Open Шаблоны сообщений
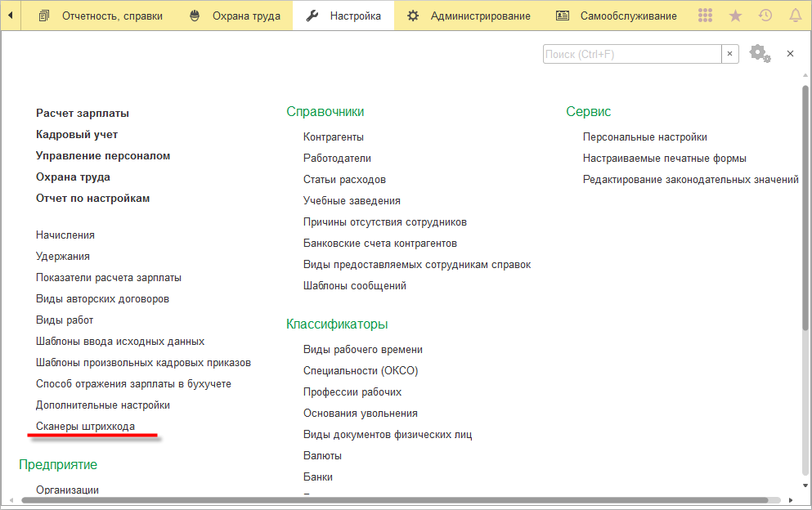Image resolution: width=812 pixels, height=510 pixels. click(x=355, y=286)
